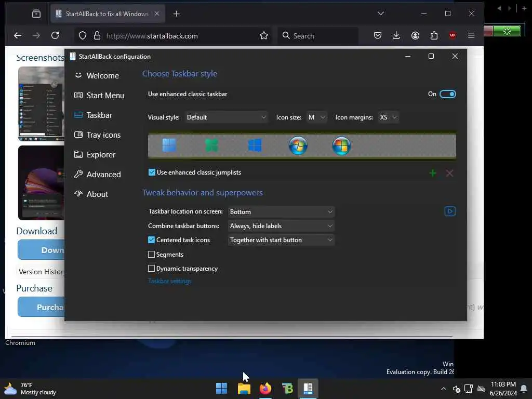Click the StartAllBack taskbar icon
532x399 pixels.
[x=308, y=389]
